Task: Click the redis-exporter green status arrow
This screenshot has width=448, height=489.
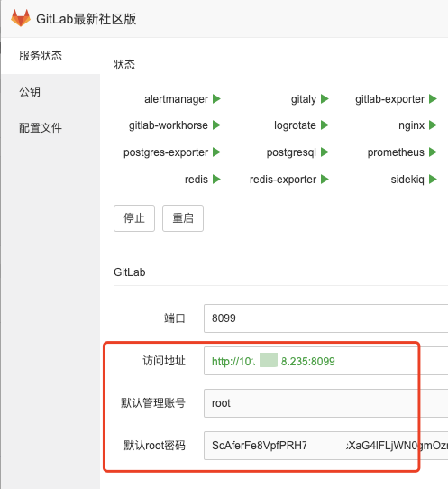Action: 325,180
